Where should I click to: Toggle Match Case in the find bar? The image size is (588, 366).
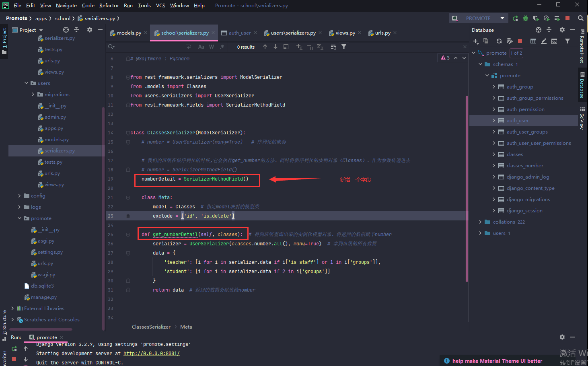pos(201,47)
